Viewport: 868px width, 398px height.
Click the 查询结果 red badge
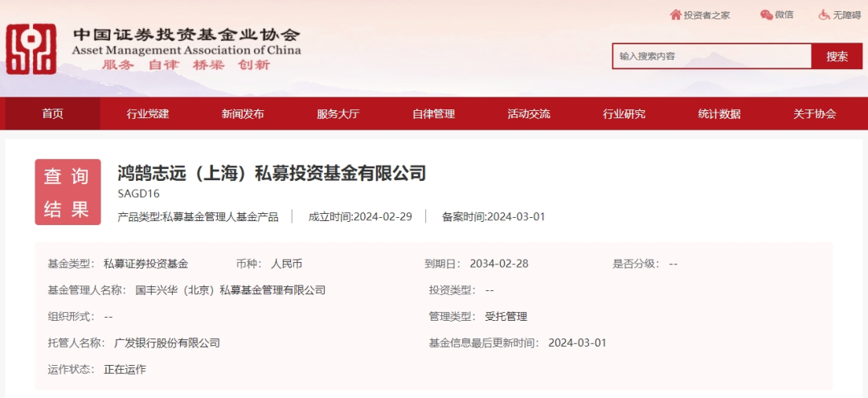point(68,192)
